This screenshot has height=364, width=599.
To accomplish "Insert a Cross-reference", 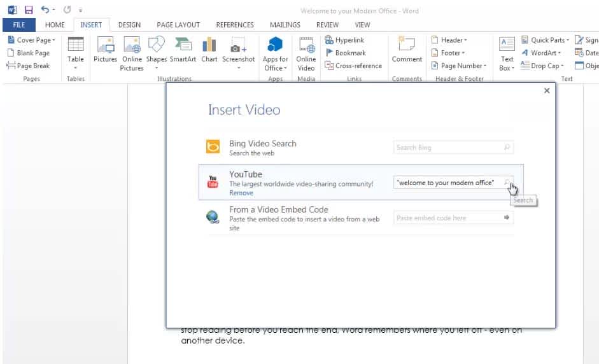I will (353, 66).
